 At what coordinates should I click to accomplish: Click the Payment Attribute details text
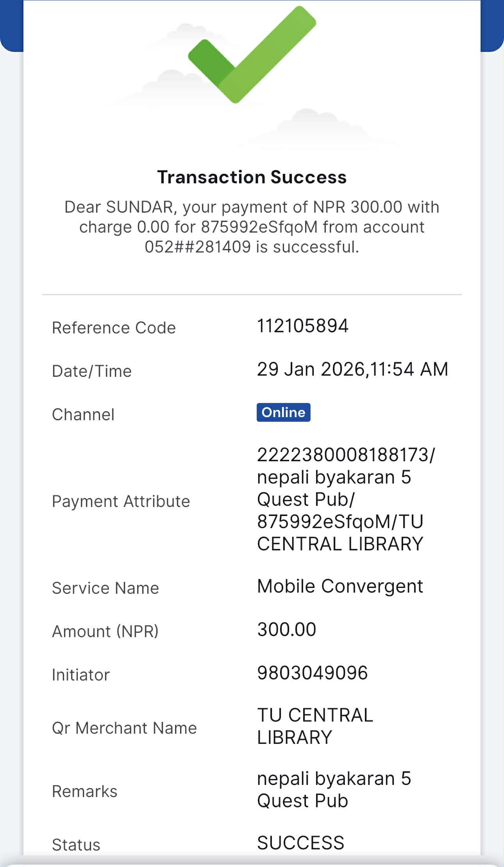[x=345, y=499]
